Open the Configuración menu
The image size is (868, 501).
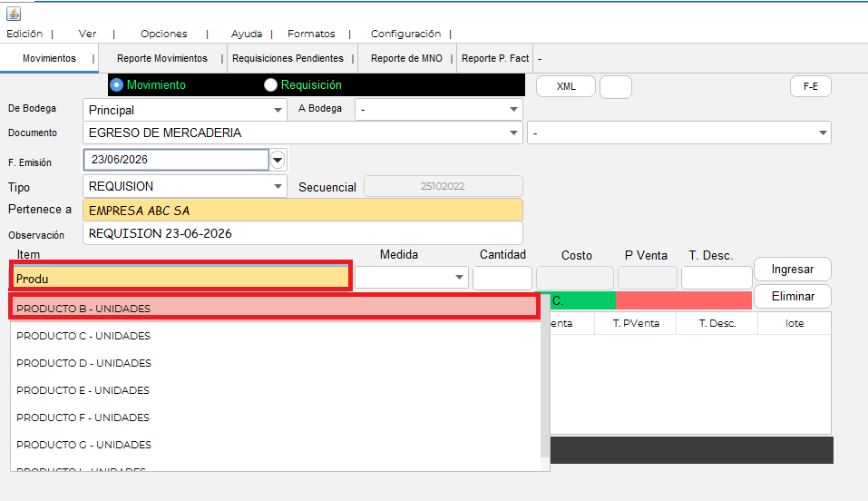coord(405,34)
